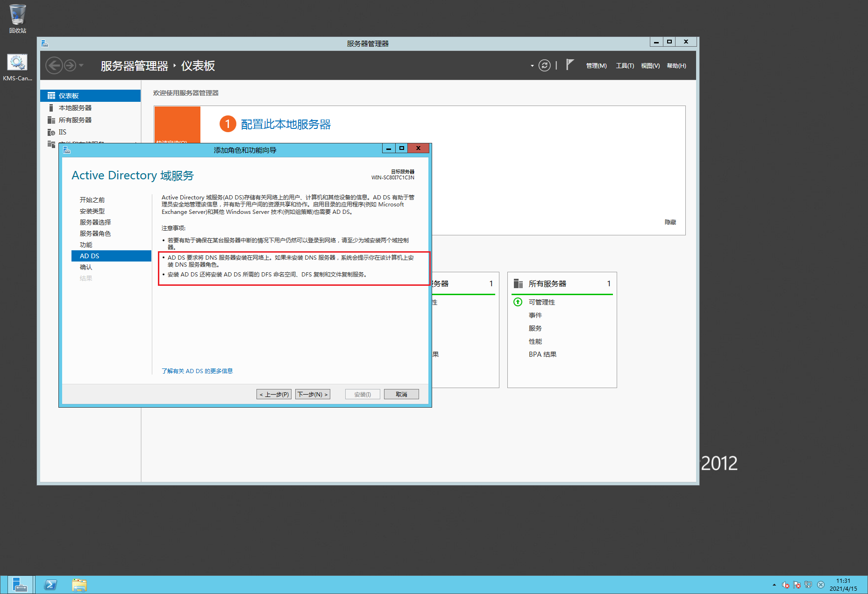
Task: Open the 帮助(H) menu
Action: 676,66
